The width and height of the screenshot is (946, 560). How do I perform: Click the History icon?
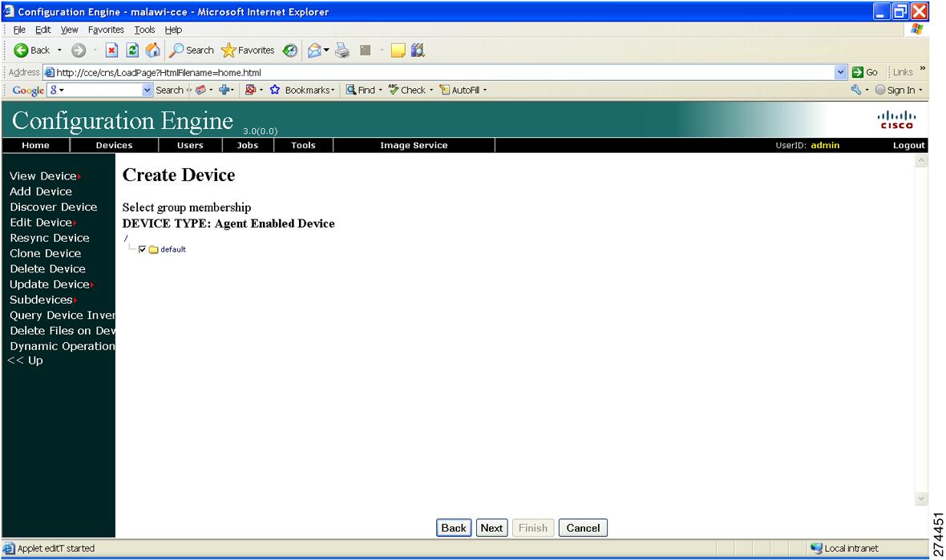(x=290, y=50)
